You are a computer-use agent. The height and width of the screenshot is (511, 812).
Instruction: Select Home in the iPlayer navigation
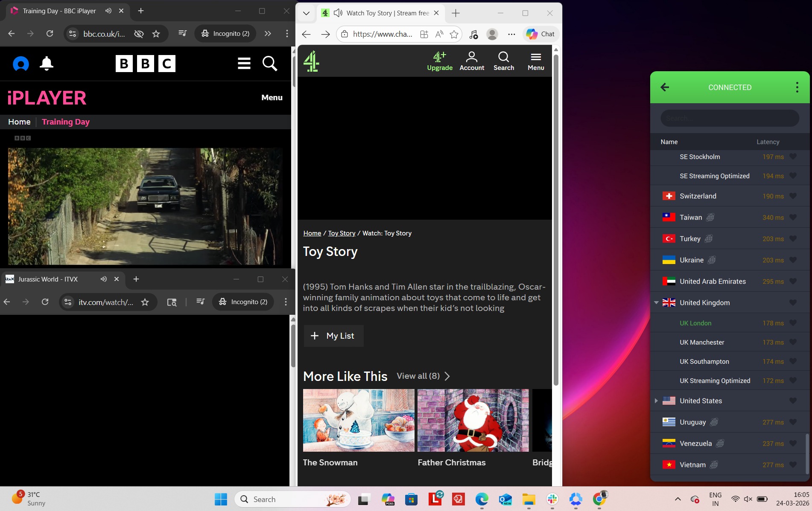19,122
